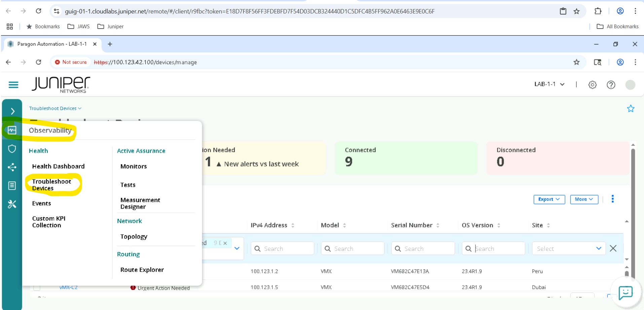This screenshot has height=310, width=644.
Task: Expand the LAB-1-1 organization dropdown
Action: [x=549, y=84]
